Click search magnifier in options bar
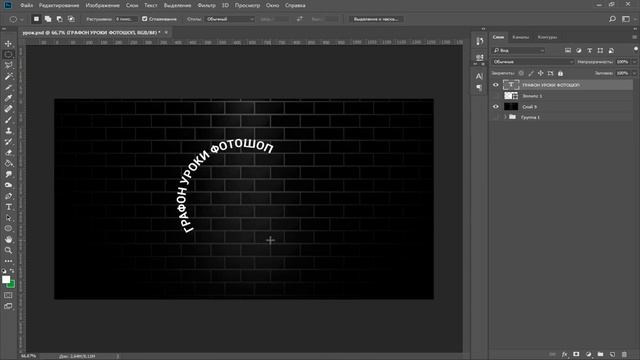 tap(612, 19)
